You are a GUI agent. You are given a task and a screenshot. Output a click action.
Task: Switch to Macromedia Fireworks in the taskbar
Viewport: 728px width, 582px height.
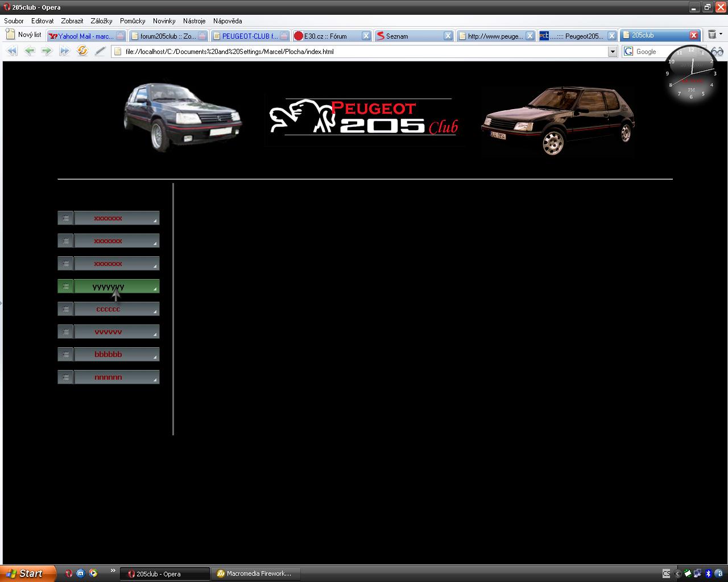coord(254,573)
